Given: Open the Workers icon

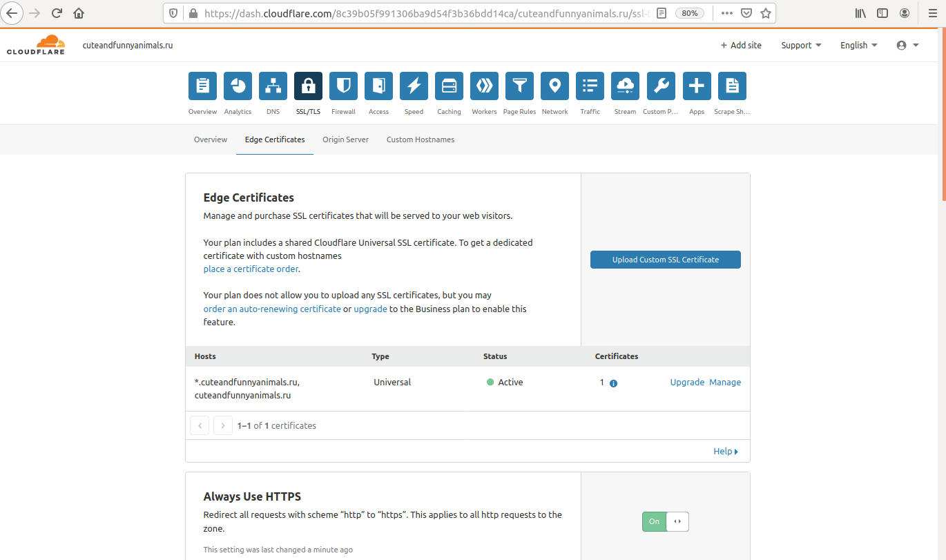Looking at the screenshot, I should point(484,86).
